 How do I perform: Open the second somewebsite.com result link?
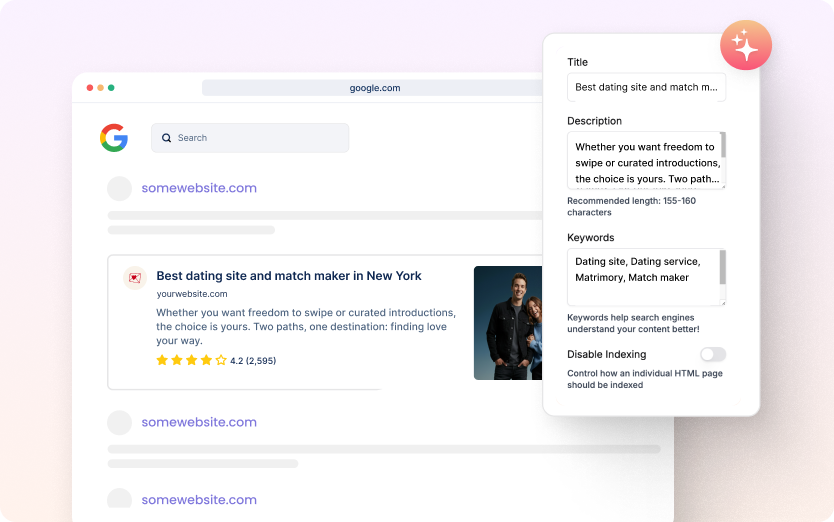click(x=199, y=422)
